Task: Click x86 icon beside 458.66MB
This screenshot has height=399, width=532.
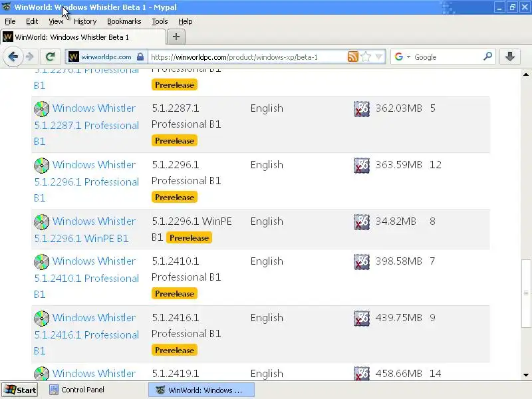Action: point(362,374)
